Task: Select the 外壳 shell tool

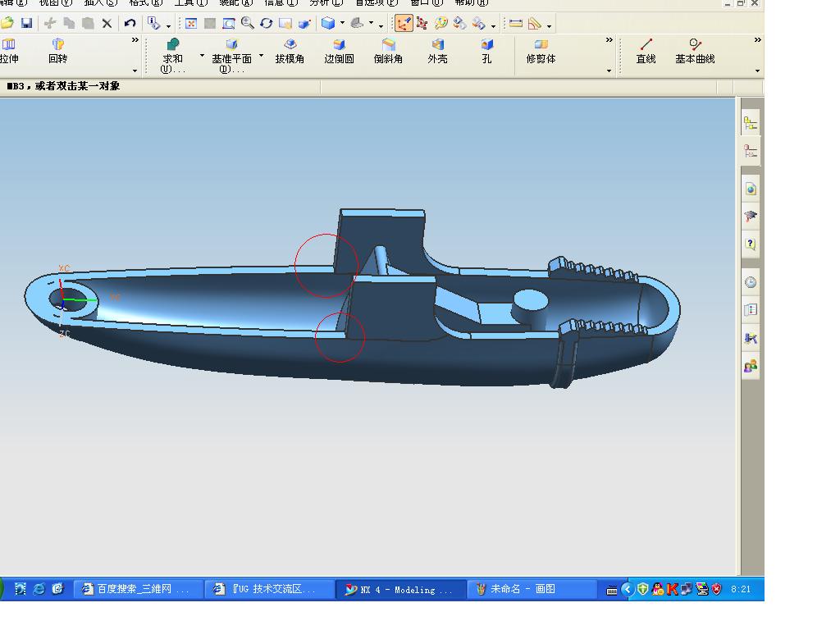Action: pos(438,52)
